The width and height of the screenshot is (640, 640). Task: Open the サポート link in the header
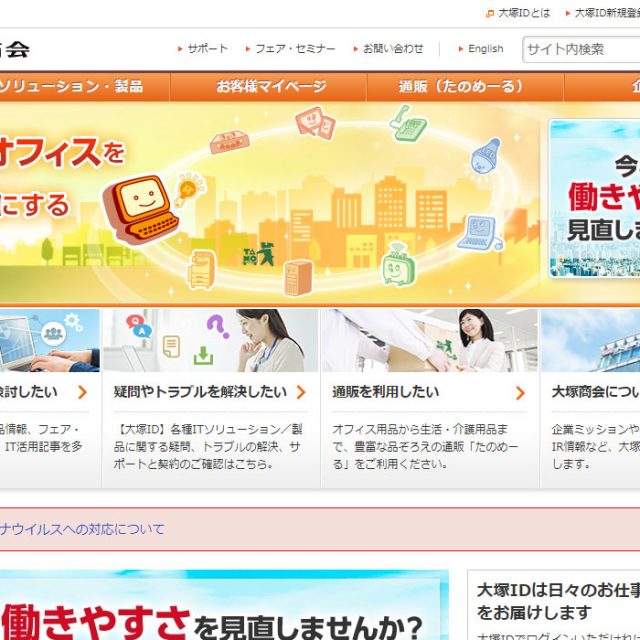[x=207, y=48]
